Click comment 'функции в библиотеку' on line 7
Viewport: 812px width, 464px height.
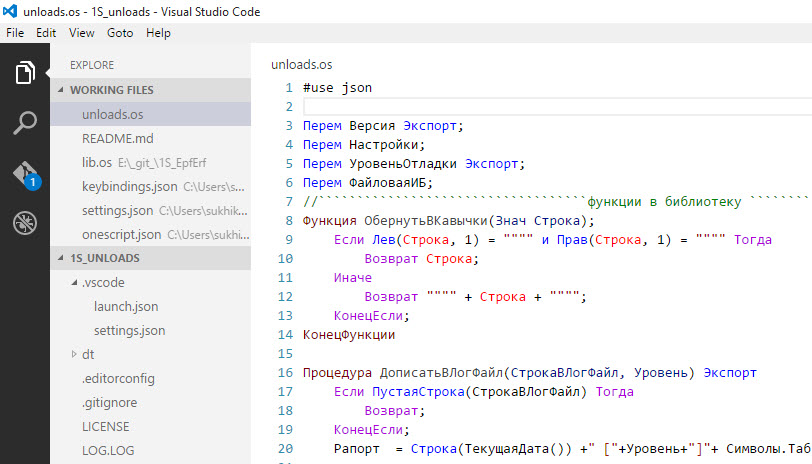(664, 202)
